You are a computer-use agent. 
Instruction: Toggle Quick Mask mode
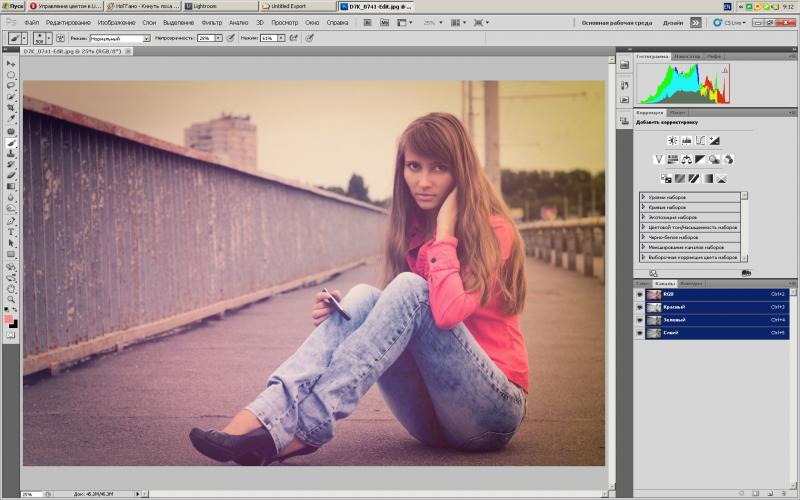point(11,335)
